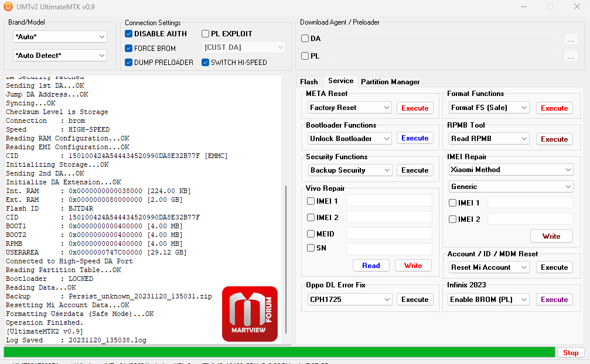The width and height of the screenshot is (590, 364).
Task: Open the Enable BROM (PL) dropdown
Action: pos(489,300)
